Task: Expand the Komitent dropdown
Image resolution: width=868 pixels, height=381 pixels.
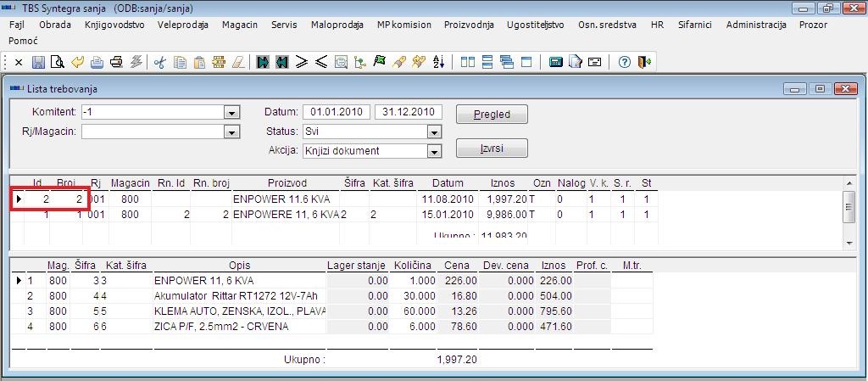Action: click(x=231, y=112)
